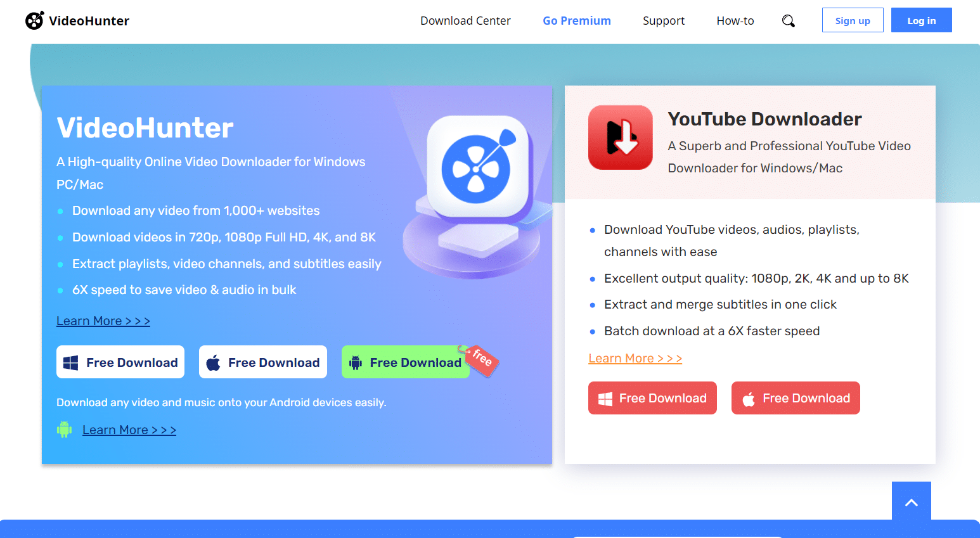Viewport: 980px width, 538px height.
Task: Open the How-to menu
Action: tap(735, 20)
